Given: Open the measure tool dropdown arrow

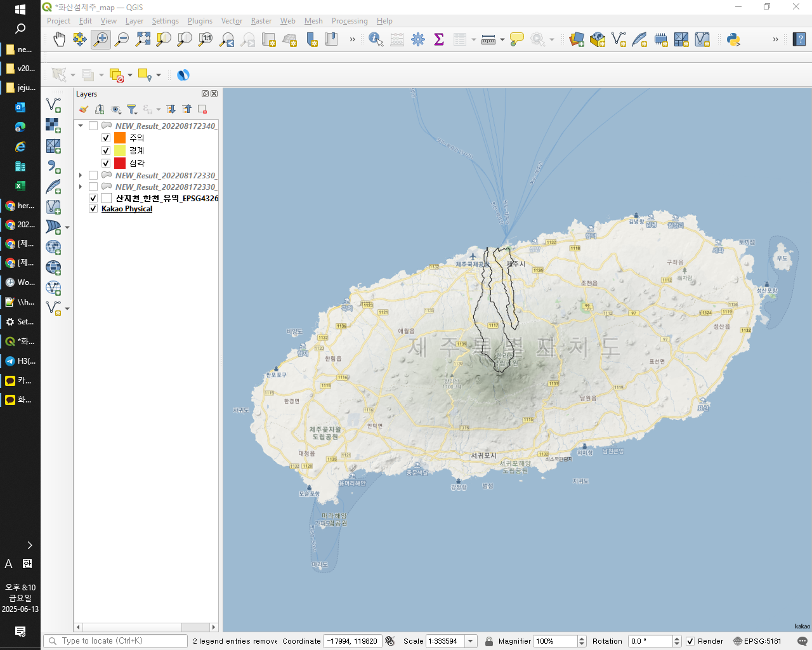Looking at the screenshot, I should point(502,40).
